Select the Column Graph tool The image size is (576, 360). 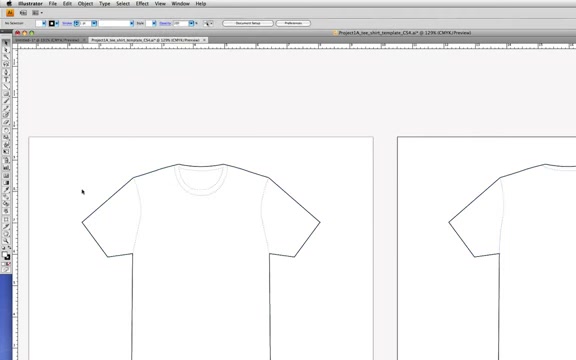(x=6, y=168)
